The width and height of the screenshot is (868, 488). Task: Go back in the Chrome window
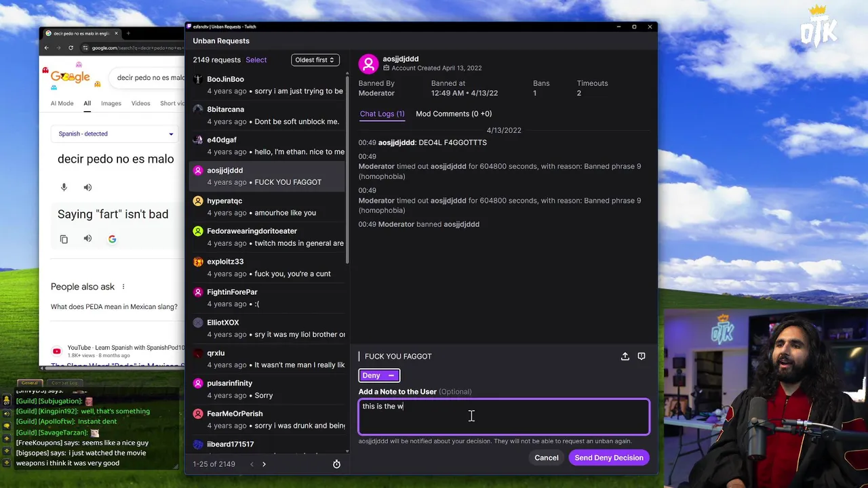point(46,47)
